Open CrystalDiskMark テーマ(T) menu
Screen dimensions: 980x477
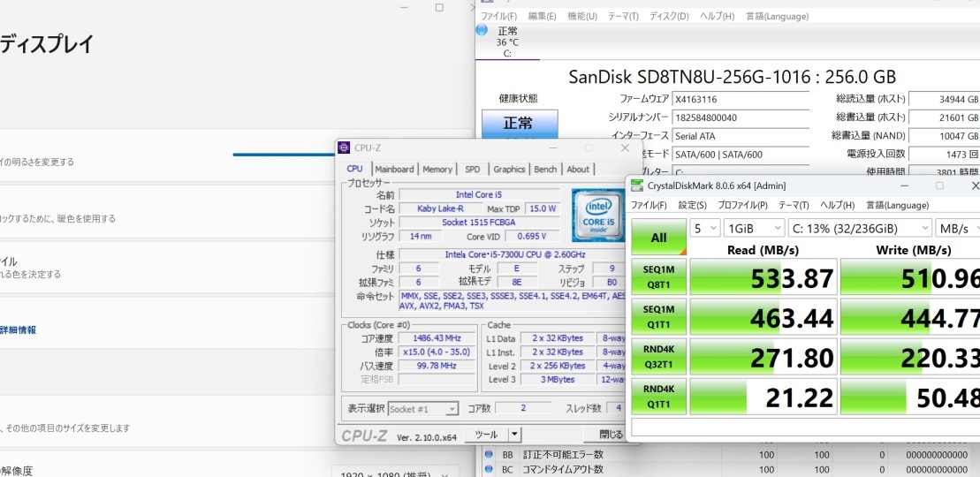[x=794, y=205]
